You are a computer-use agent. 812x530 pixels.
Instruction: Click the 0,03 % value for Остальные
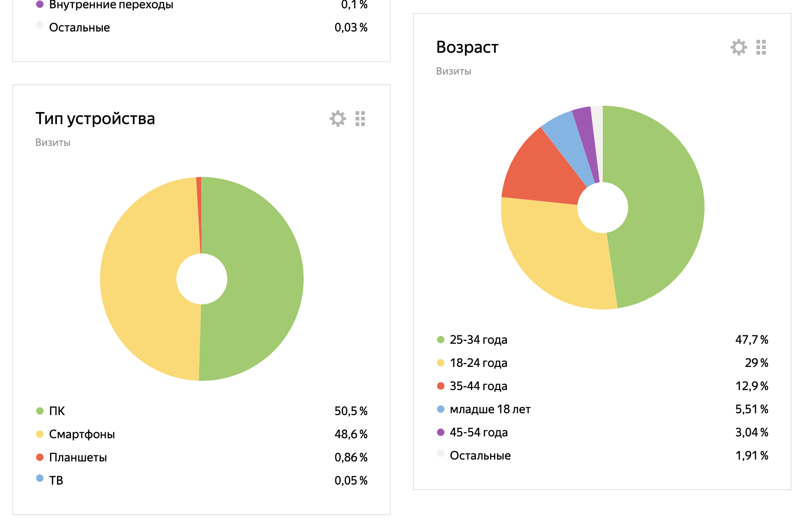click(x=351, y=27)
